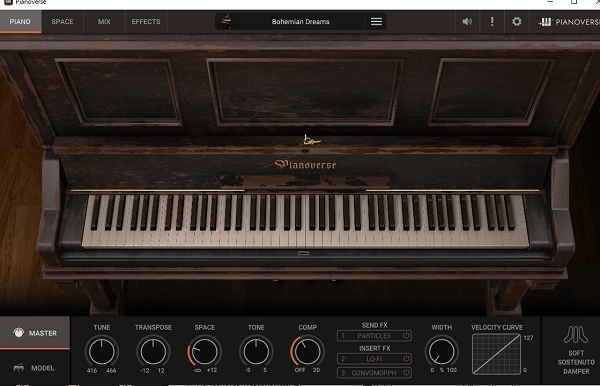Click the COMP knob
This screenshot has width=600, height=386.
tap(307, 351)
